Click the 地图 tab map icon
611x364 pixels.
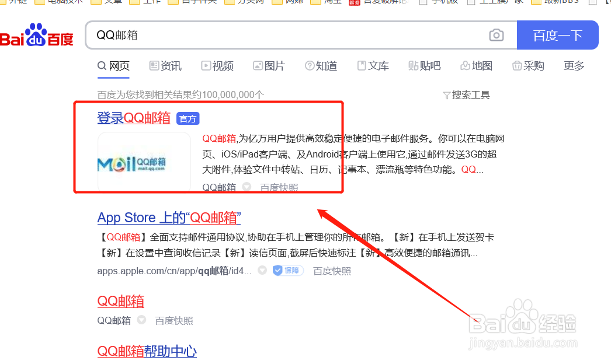[x=465, y=65]
